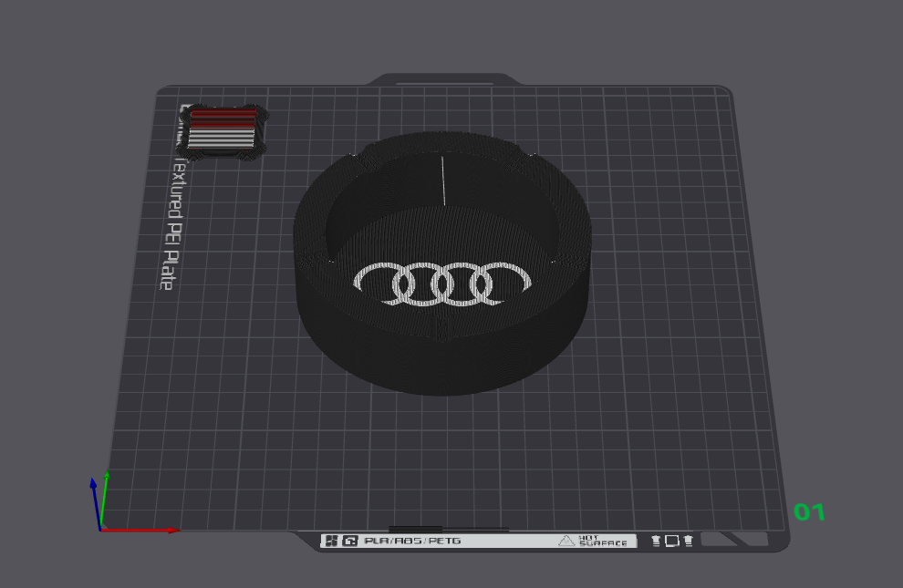The height and width of the screenshot is (588, 903).
Task: Click the green "01" plate number
Action: 809,512
